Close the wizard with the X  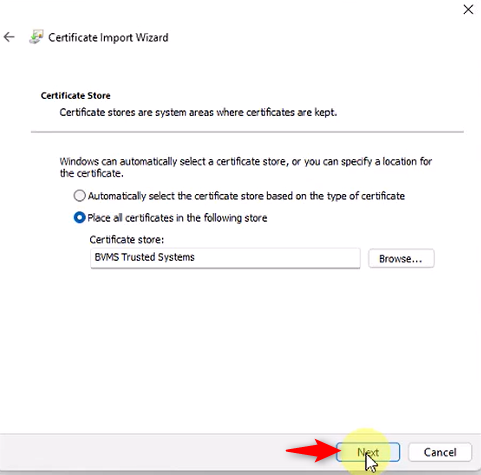(x=468, y=10)
